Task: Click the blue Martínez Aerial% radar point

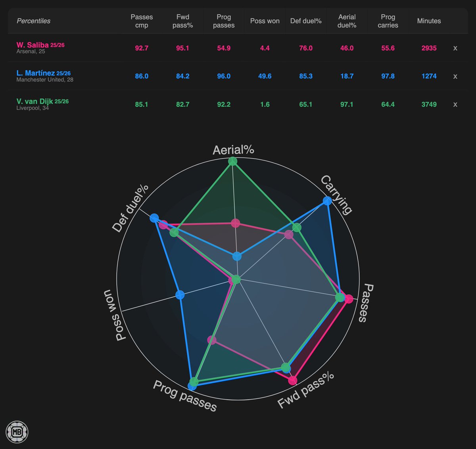Action: 237,256
